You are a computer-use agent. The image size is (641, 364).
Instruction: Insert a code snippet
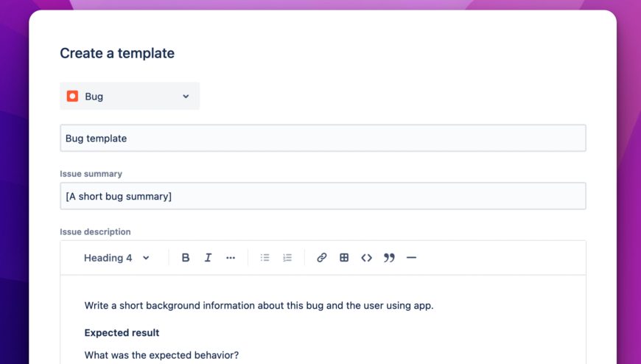click(x=367, y=258)
